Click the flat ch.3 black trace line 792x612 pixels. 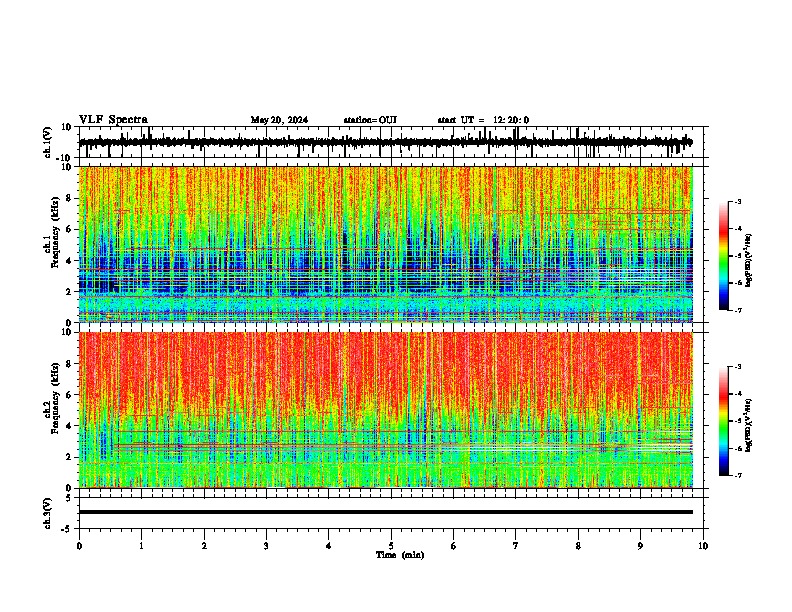click(385, 512)
